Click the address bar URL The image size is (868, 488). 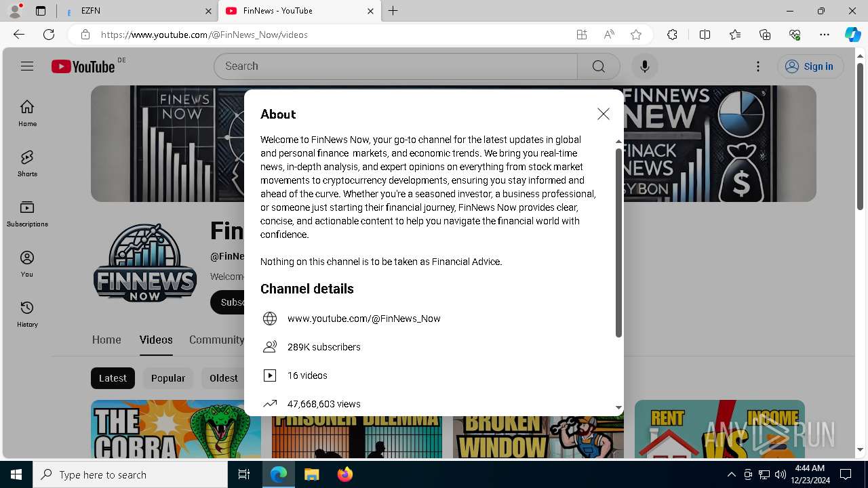pos(204,35)
